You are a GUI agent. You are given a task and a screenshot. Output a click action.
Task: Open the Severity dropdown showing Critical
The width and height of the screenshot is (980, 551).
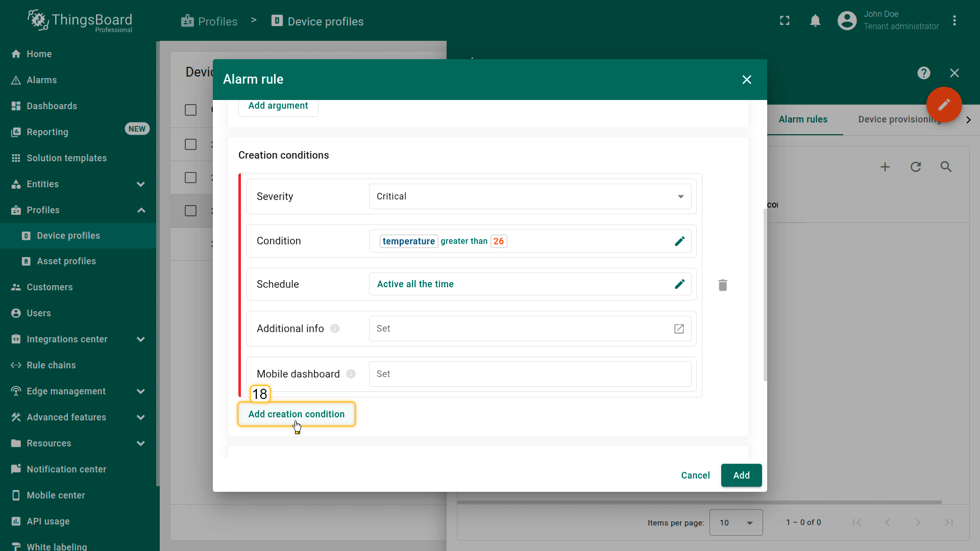tap(529, 196)
